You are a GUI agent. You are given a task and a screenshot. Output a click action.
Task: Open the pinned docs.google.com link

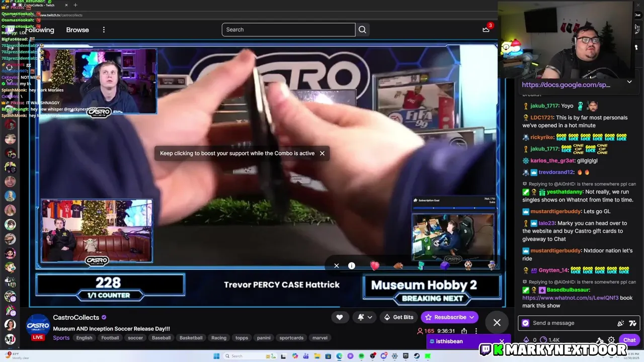pyautogui.click(x=566, y=84)
